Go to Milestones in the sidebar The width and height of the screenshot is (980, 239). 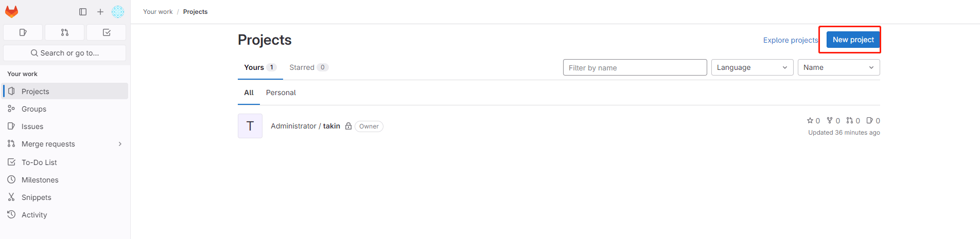pos(40,180)
